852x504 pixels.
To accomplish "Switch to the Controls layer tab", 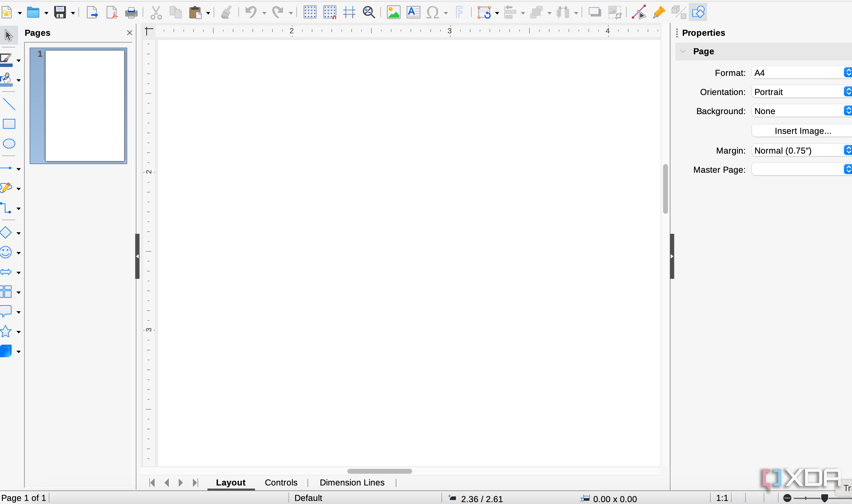I will pos(281,482).
